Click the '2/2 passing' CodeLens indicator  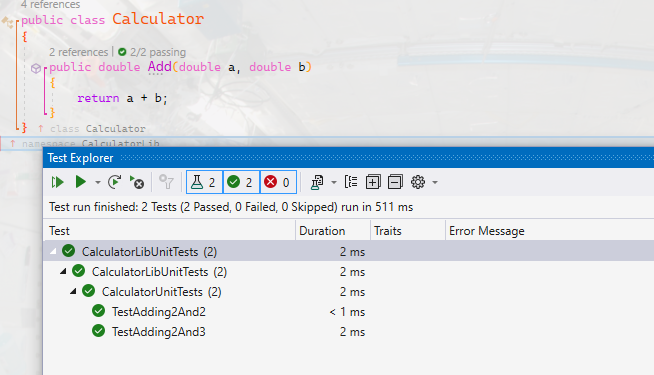pos(152,52)
